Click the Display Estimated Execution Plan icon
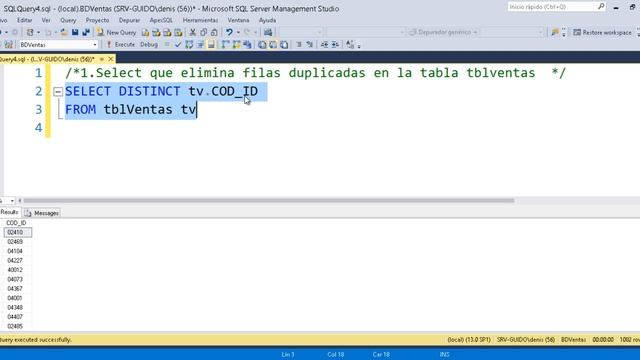 pyautogui.click(x=189, y=44)
